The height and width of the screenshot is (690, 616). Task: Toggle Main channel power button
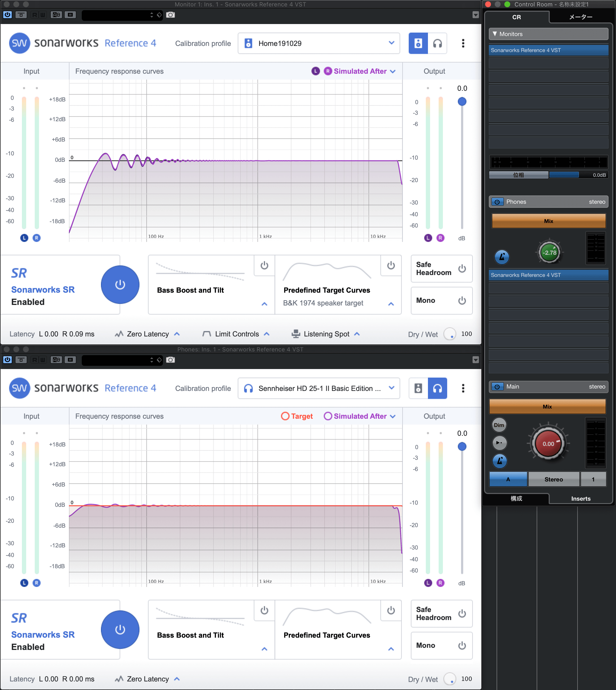point(497,386)
